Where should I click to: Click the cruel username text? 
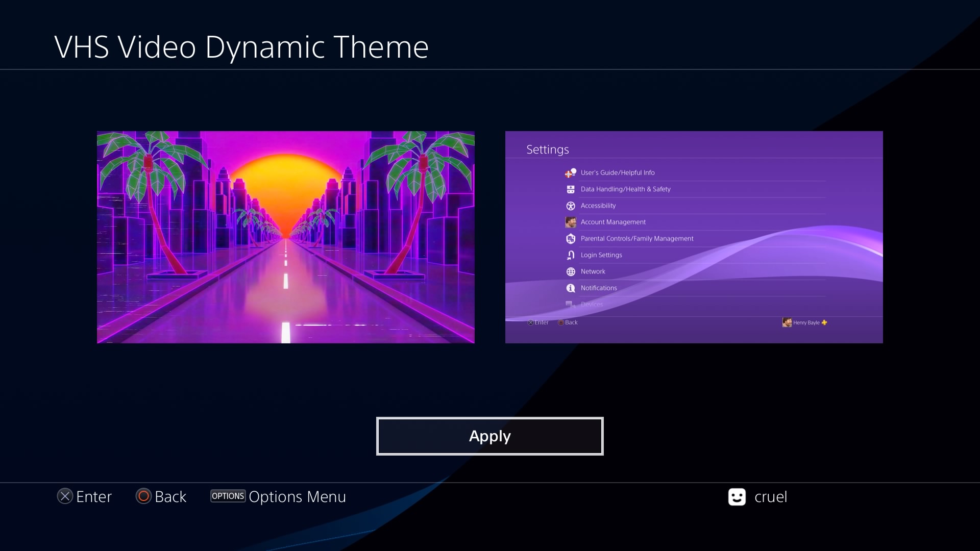770,496
